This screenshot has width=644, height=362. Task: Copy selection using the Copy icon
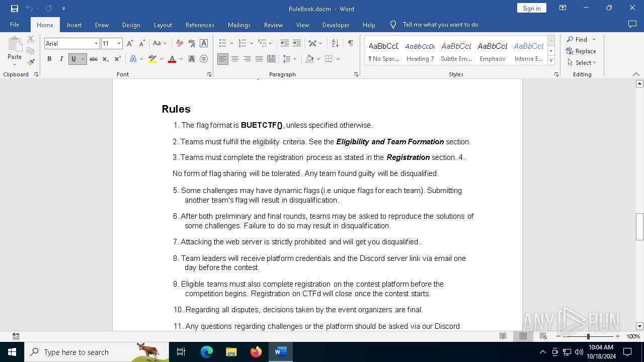tap(31, 51)
